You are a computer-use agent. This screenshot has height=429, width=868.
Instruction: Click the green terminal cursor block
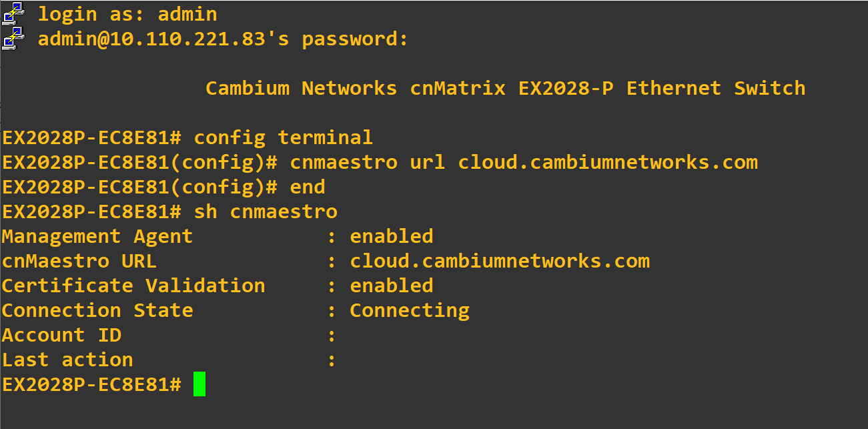(x=199, y=384)
